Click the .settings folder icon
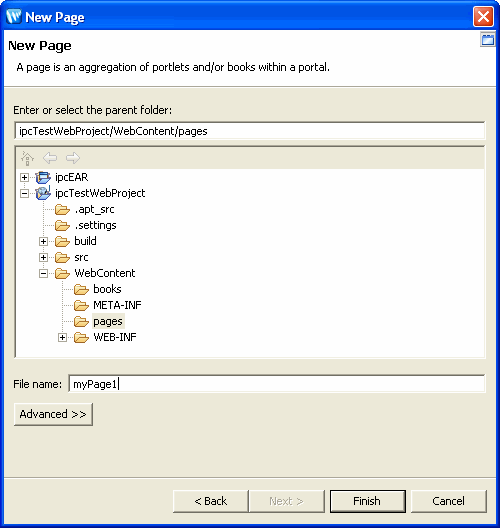500x528 pixels. (62, 225)
